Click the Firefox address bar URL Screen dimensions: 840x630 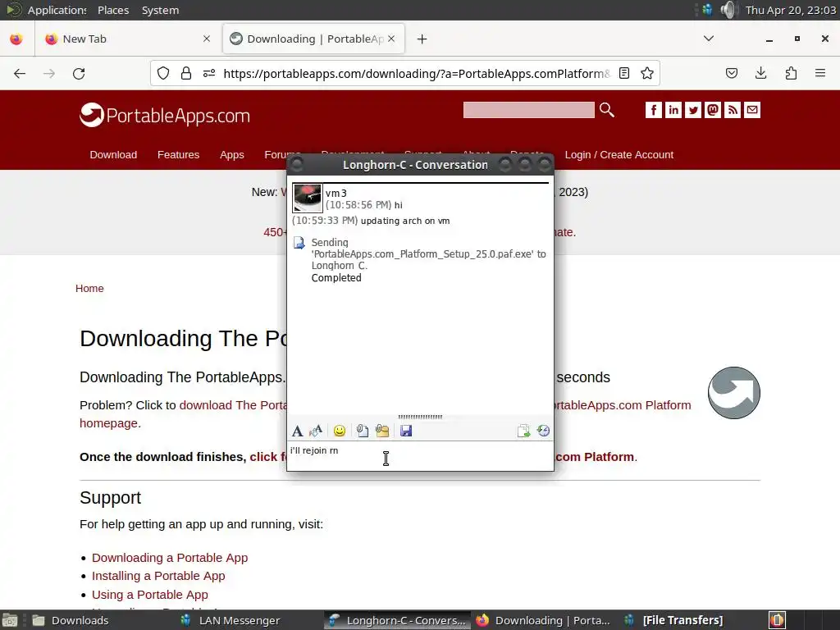click(x=416, y=73)
